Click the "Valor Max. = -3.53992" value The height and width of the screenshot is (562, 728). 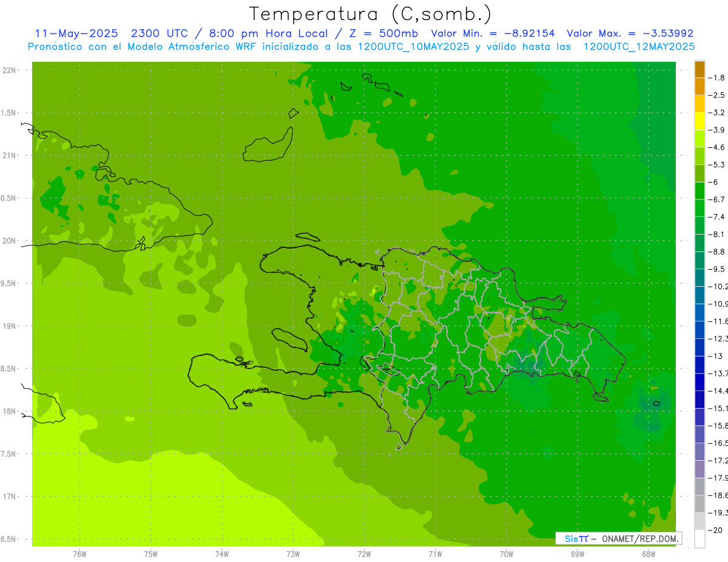pos(630,33)
